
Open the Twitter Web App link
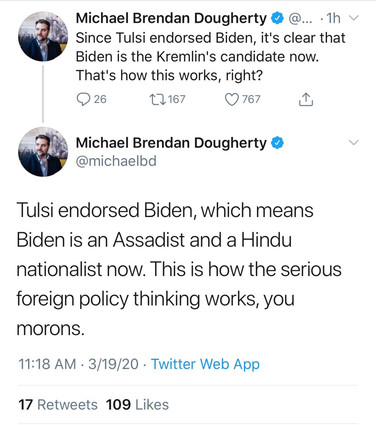205,364
